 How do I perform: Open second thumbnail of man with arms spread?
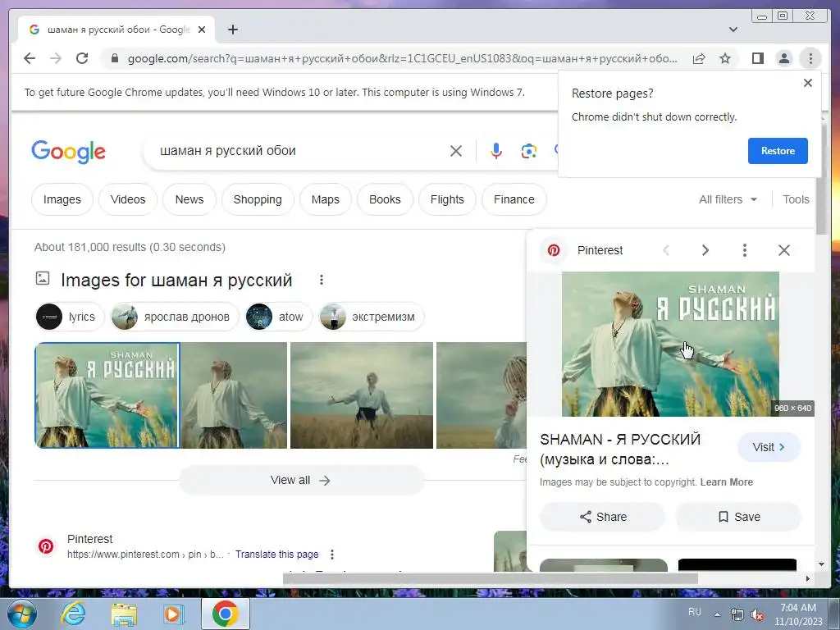[234, 395]
